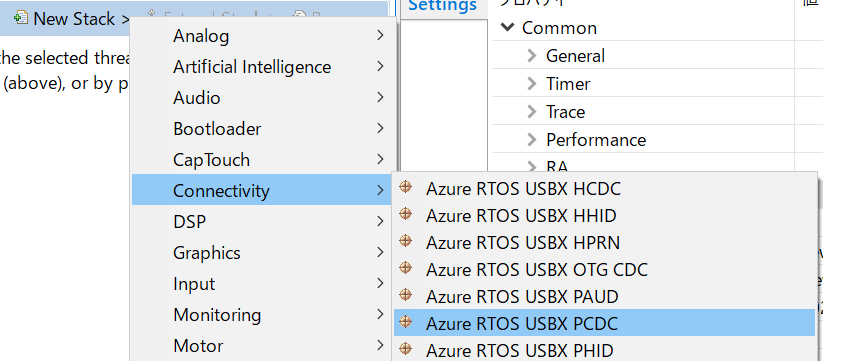Click the module icon beside USBX PAUD
Screen dimensions: 842x361
(x=405, y=294)
